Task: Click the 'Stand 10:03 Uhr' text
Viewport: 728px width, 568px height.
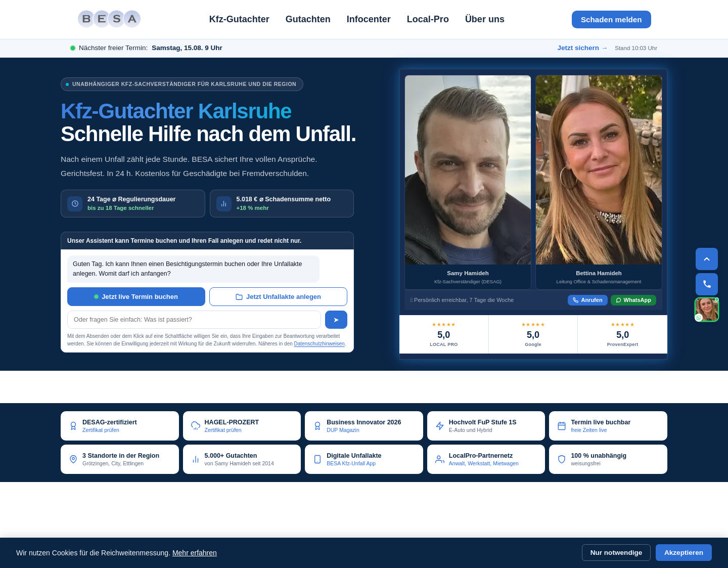Action: click(x=636, y=48)
